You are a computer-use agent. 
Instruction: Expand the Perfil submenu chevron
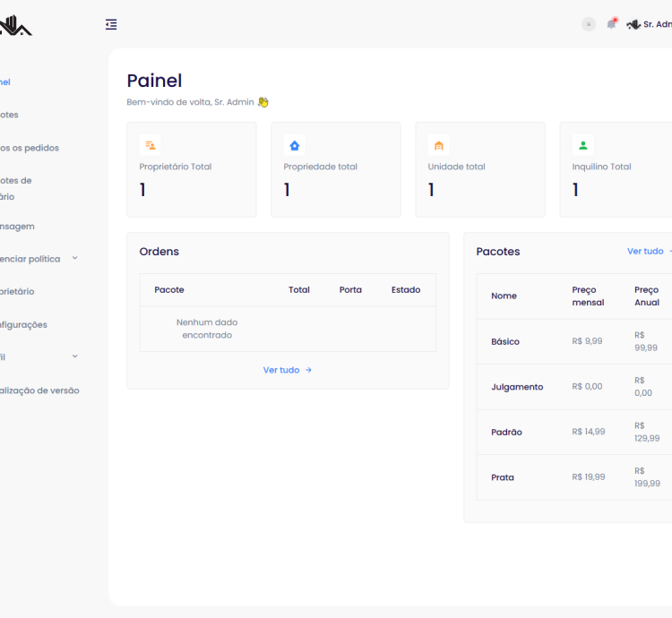74,356
